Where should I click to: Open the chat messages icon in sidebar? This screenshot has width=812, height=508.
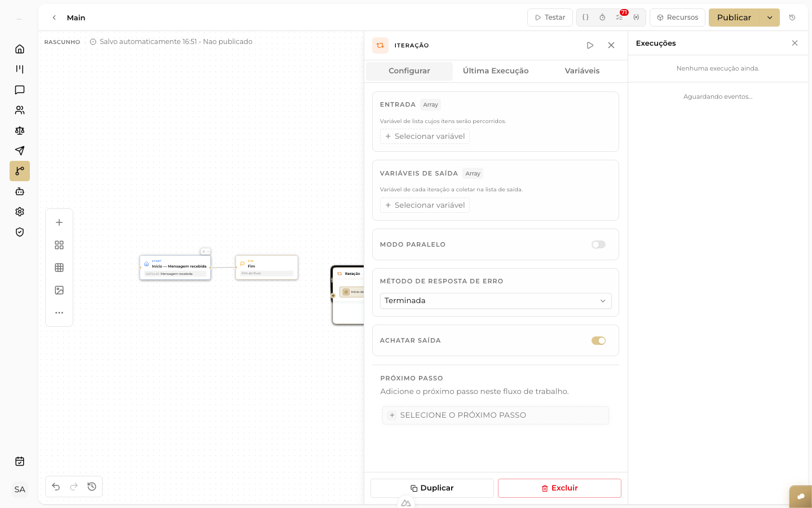[x=20, y=90]
